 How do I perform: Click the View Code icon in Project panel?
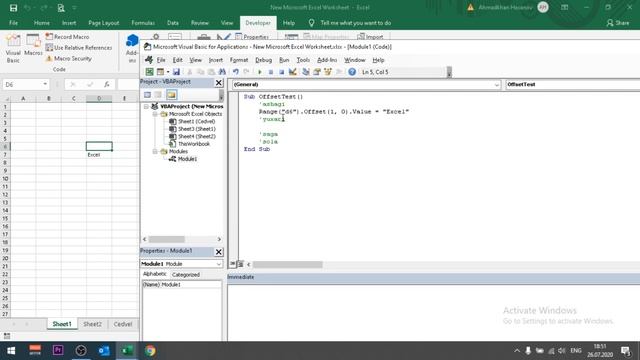[147, 95]
